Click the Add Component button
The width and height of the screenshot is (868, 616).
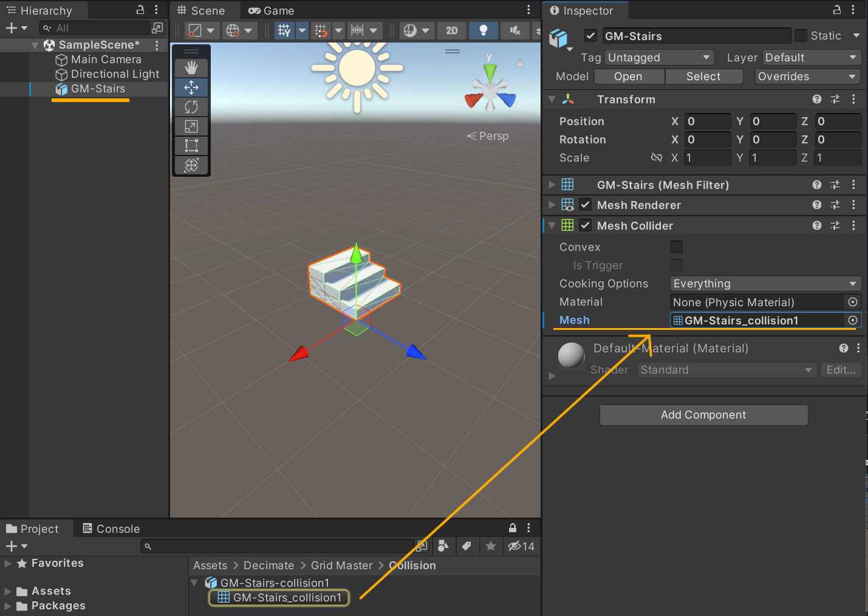point(703,415)
